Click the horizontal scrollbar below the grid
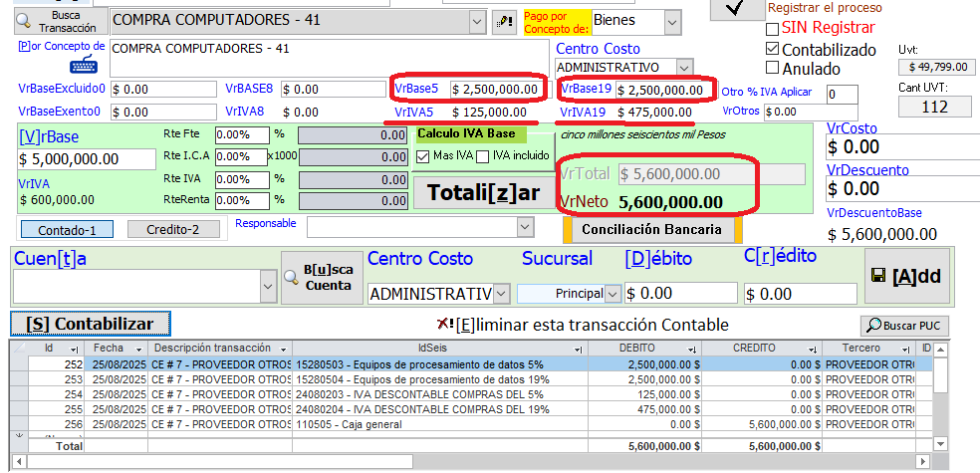Image resolution: width=980 pixels, height=473 pixels. point(478,461)
